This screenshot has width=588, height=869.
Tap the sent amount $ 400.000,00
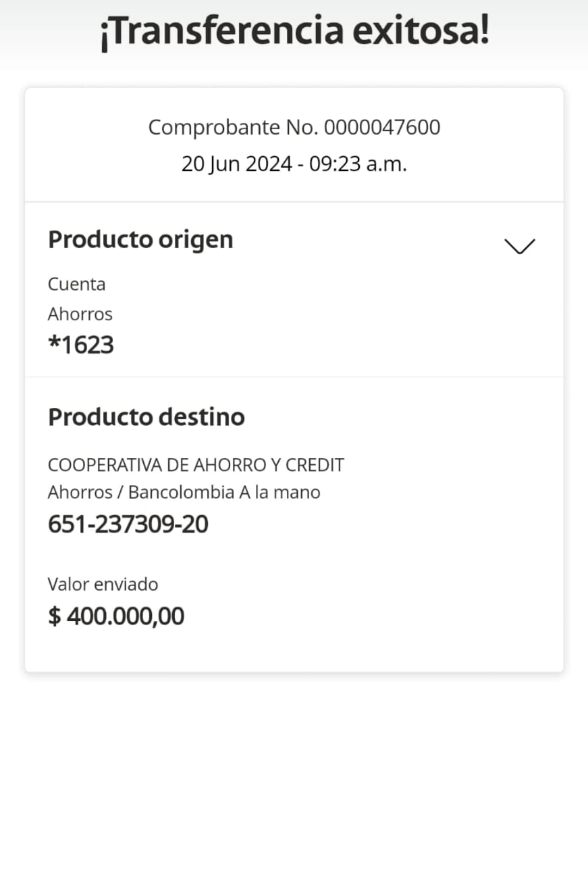pos(116,616)
